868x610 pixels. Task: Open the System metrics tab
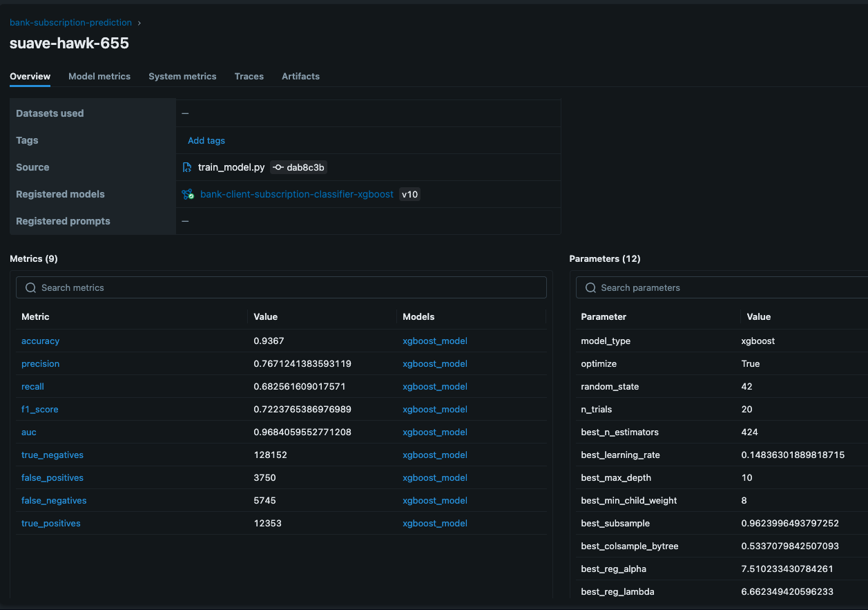point(182,76)
